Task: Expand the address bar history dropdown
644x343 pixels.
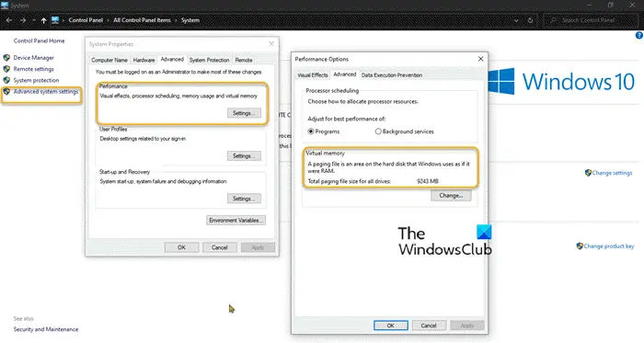Action: tap(516, 20)
